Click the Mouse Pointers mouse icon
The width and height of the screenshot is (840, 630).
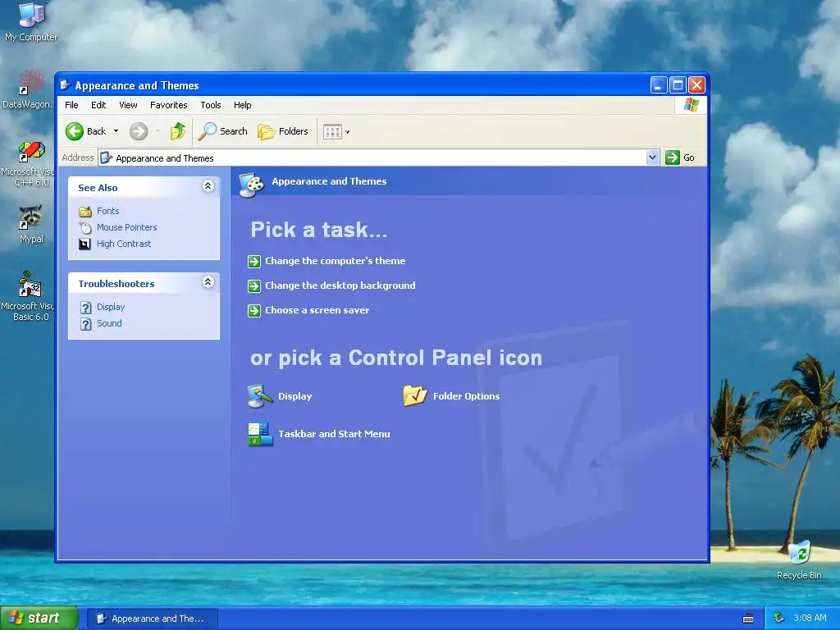coord(85,228)
